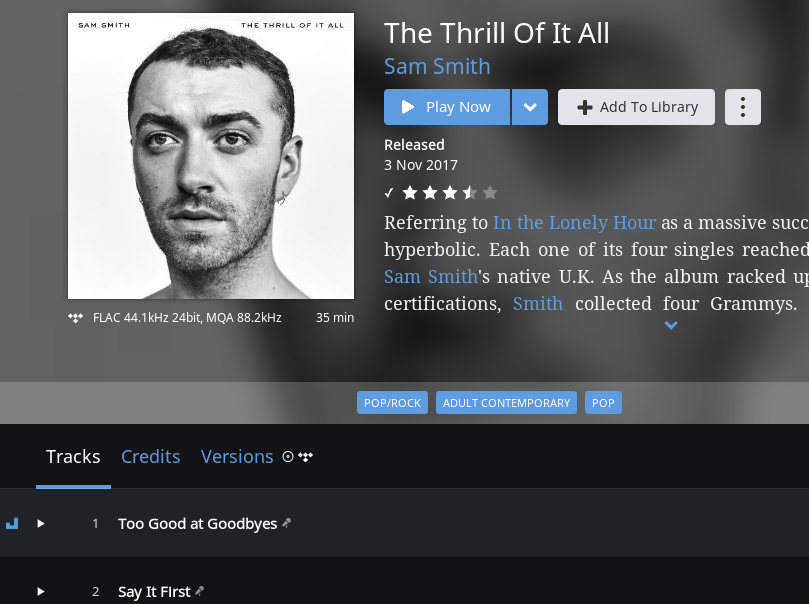Play track 1 Too Good at Goodbyes

(x=41, y=524)
